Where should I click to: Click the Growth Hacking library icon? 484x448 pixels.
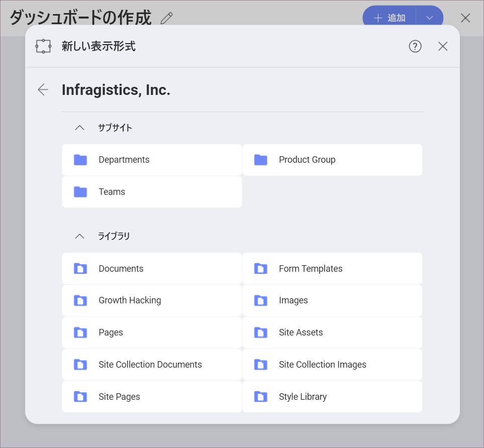(80, 300)
